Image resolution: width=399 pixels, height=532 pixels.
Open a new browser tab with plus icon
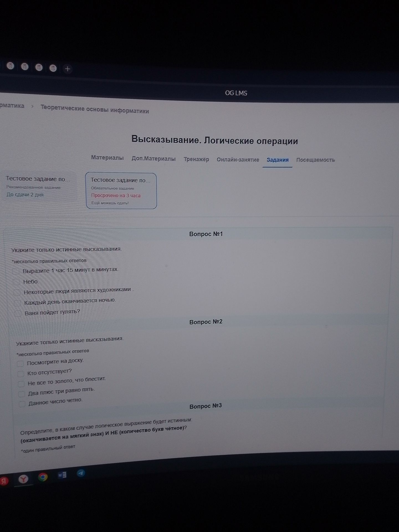tap(68, 69)
